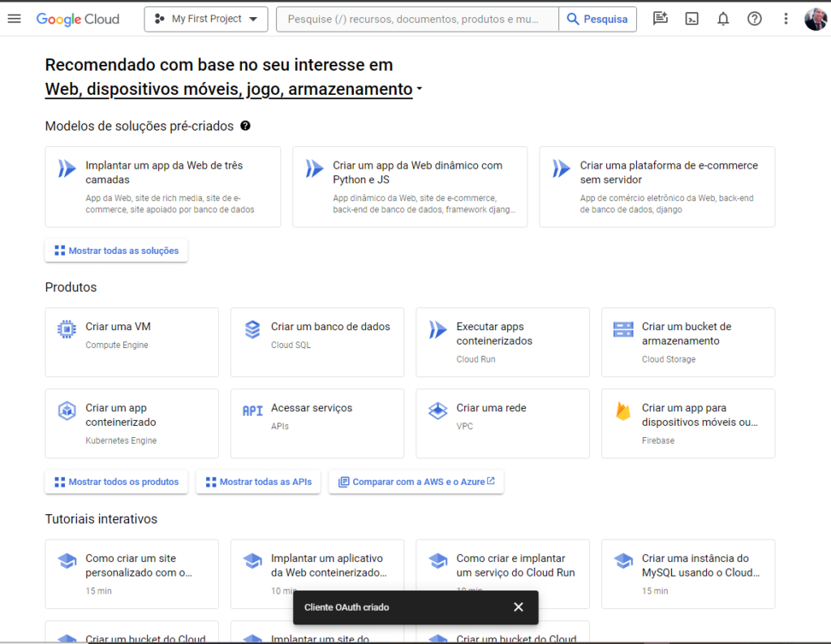The image size is (831, 644).
Task: Open Comparar com a AWS e o Azure
Action: click(416, 482)
